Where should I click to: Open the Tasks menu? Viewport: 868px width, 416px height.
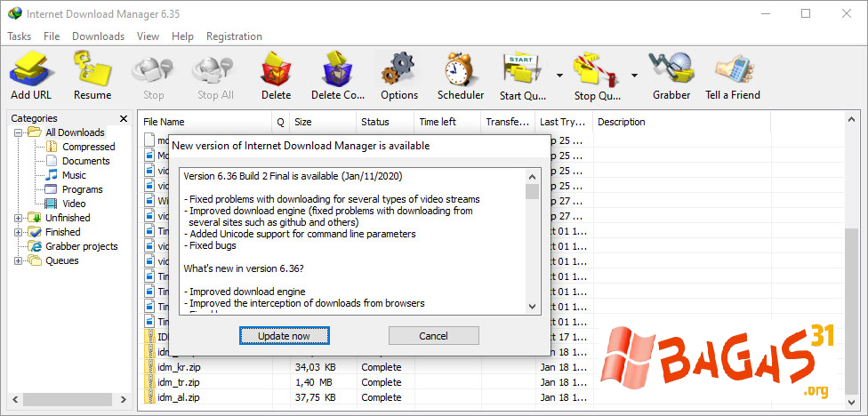(x=20, y=36)
